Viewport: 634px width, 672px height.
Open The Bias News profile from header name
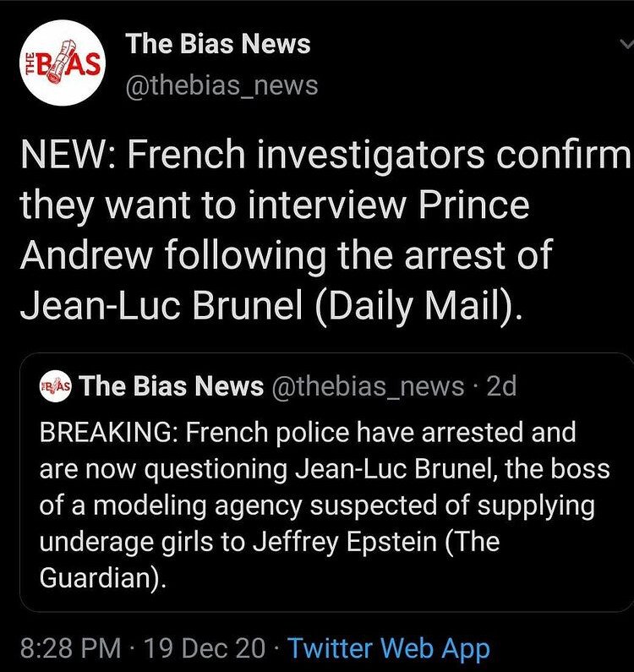pyautogui.click(x=218, y=44)
